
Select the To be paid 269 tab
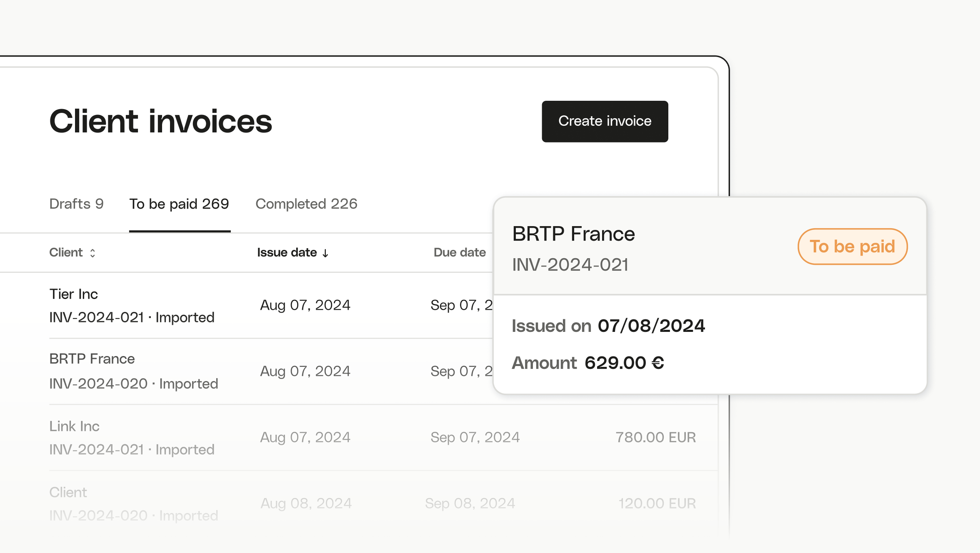[x=179, y=204]
